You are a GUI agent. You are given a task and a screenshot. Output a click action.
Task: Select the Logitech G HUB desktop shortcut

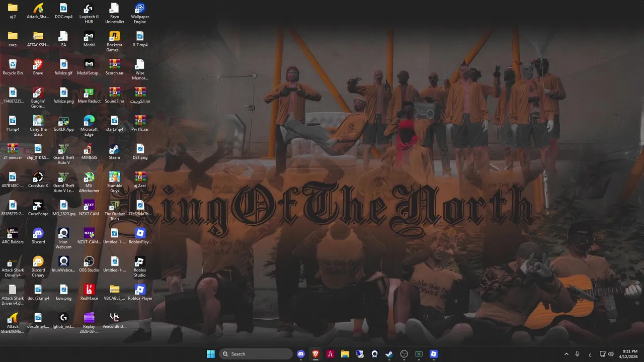click(89, 14)
